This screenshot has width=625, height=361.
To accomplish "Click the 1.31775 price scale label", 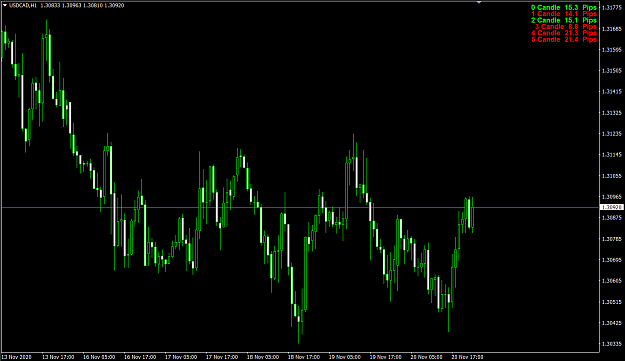I will [612, 8].
